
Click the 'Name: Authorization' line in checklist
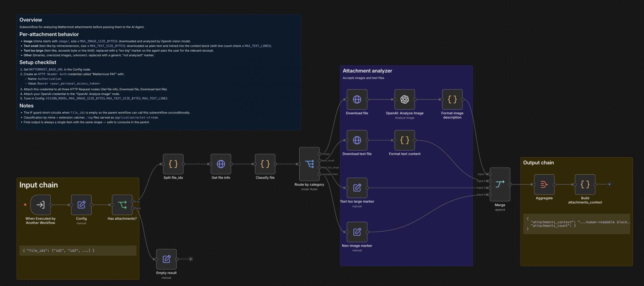point(44,78)
